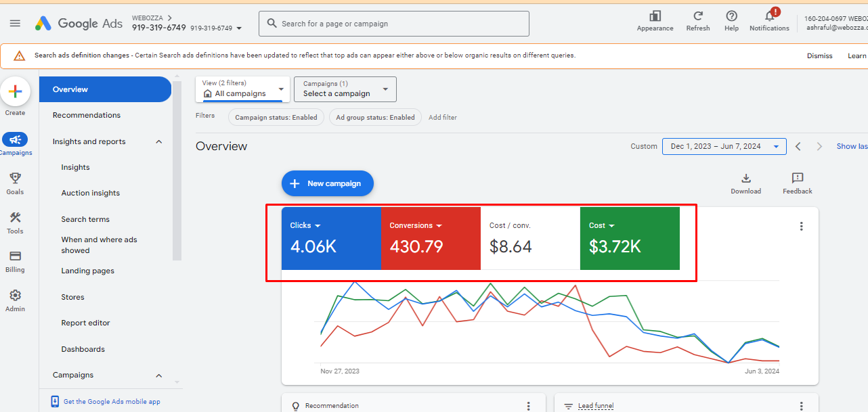
Task: Dismiss the Search ads definition notice
Action: pos(819,55)
